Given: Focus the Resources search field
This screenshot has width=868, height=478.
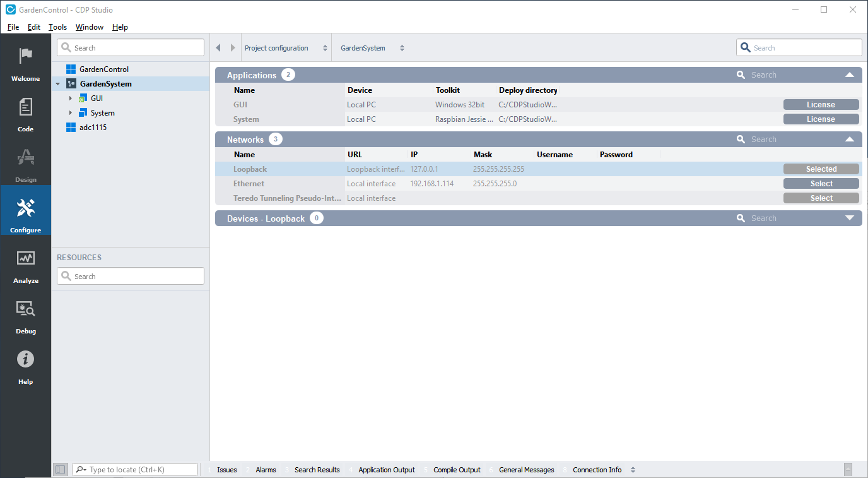Looking at the screenshot, I should point(131,277).
